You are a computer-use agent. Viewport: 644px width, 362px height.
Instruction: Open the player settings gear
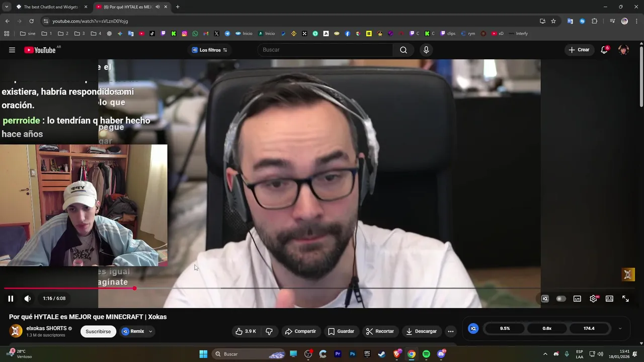pos(594,299)
